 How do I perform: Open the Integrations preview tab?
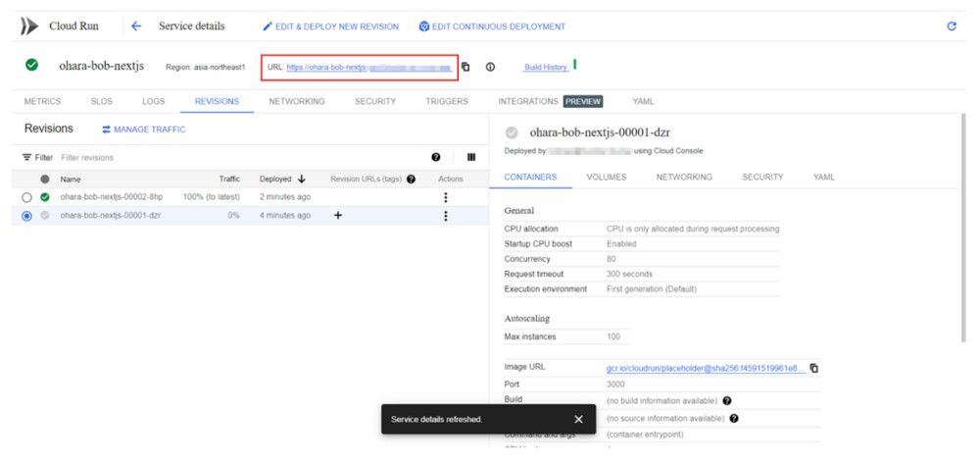click(550, 101)
